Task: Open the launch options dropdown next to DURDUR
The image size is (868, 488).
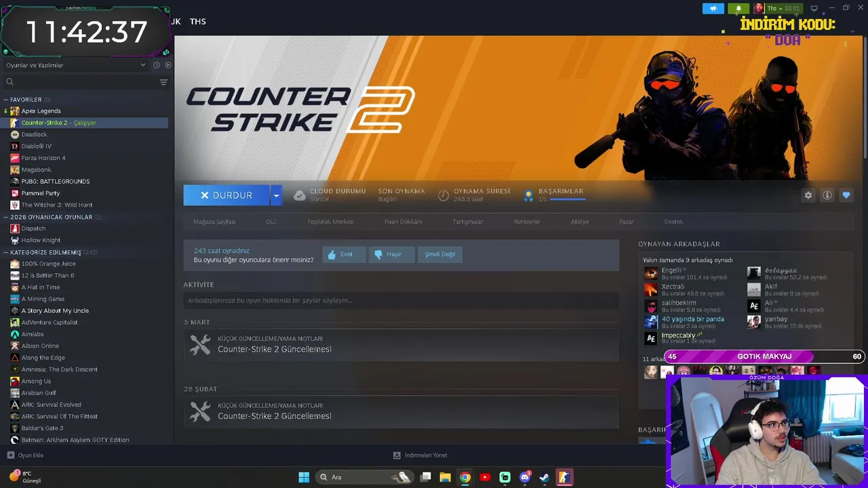Action: pyautogui.click(x=275, y=195)
